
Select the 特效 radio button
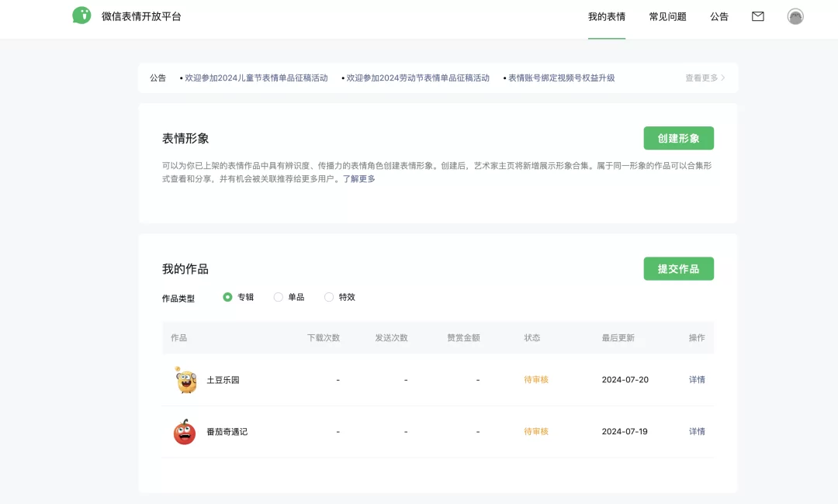329,297
